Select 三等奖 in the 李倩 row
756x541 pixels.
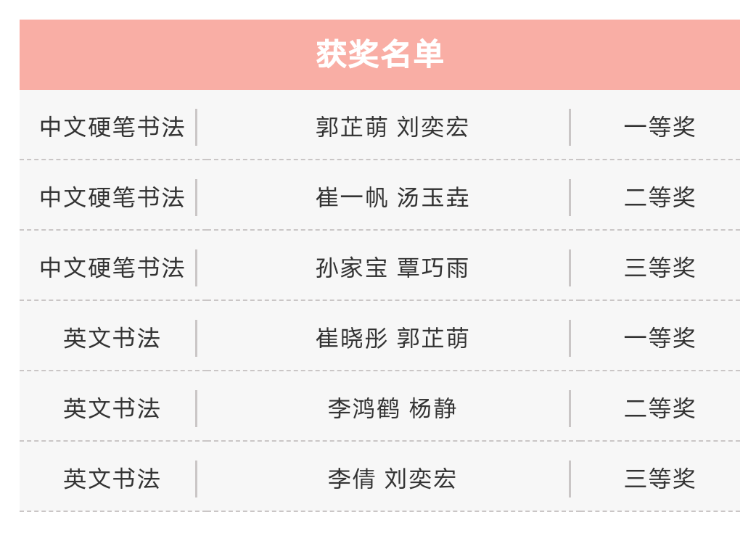660,479
